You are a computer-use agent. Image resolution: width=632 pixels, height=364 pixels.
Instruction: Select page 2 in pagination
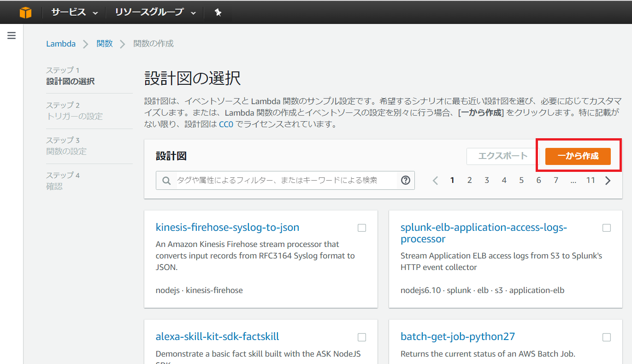[x=469, y=181]
